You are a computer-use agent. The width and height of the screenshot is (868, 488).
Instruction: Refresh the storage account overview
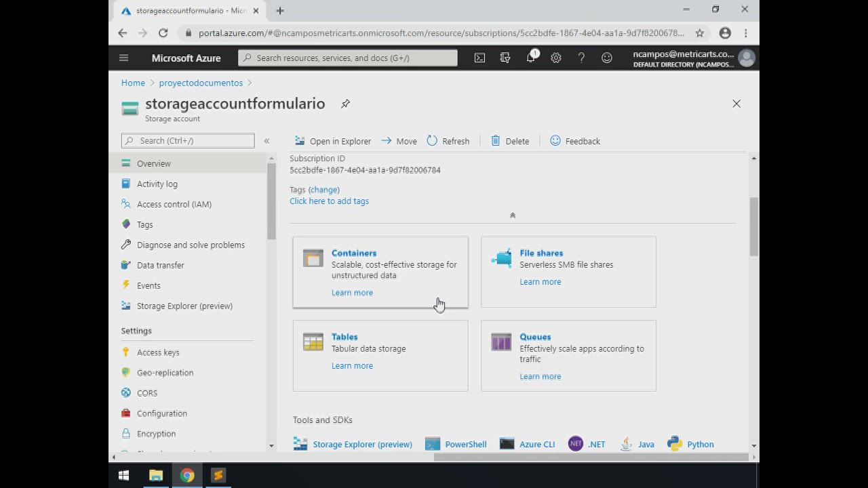(x=448, y=141)
